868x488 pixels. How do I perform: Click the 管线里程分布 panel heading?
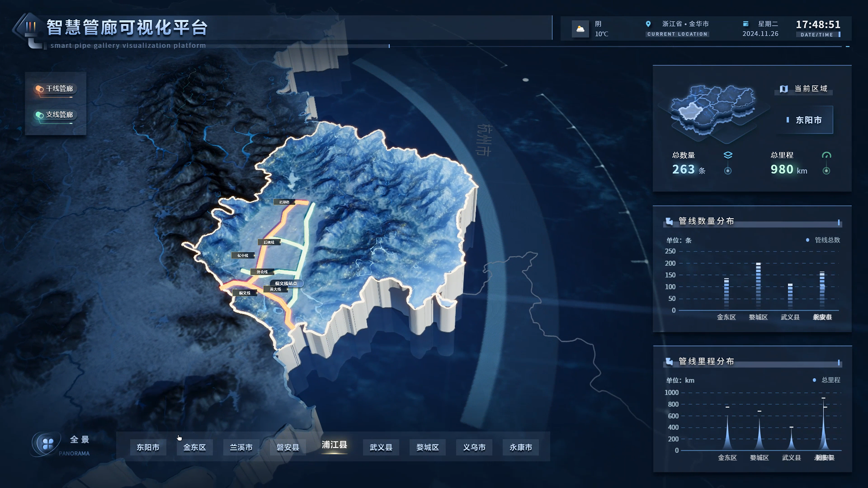click(707, 361)
